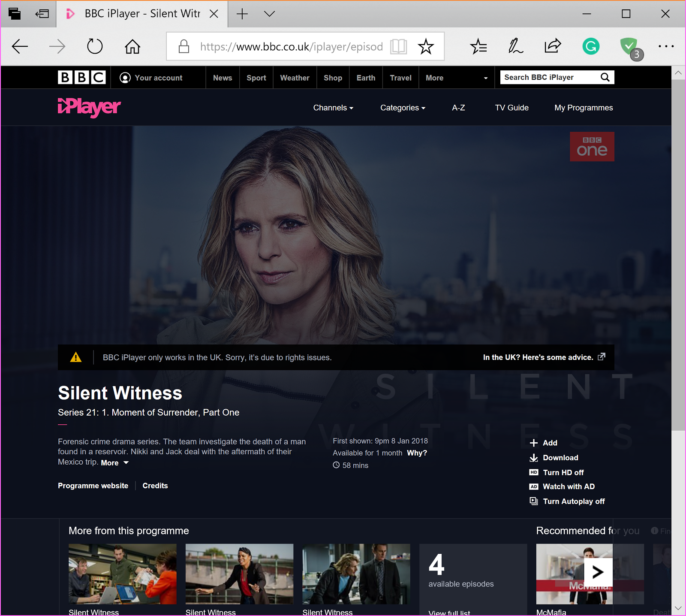Screen dimensions: 686x616
Task: Click the download arrow icon
Action: (534, 458)
